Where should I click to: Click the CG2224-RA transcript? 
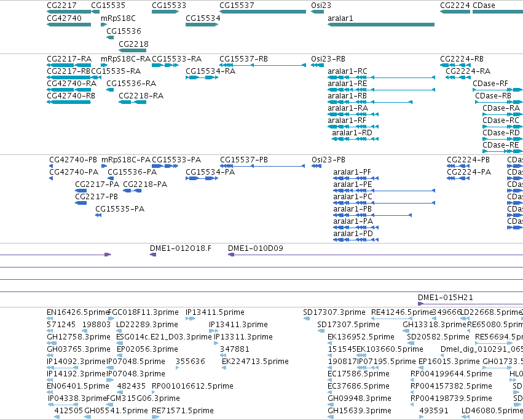tap(458, 77)
